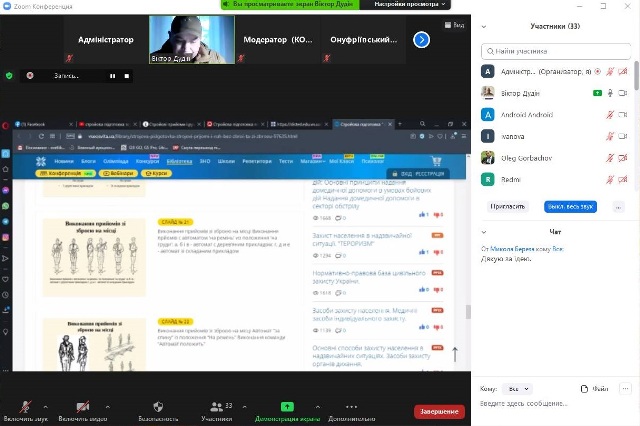The image size is (640, 426).
Task: Open chat recipient dropdown next to 'Кому'
Action: (x=517, y=388)
